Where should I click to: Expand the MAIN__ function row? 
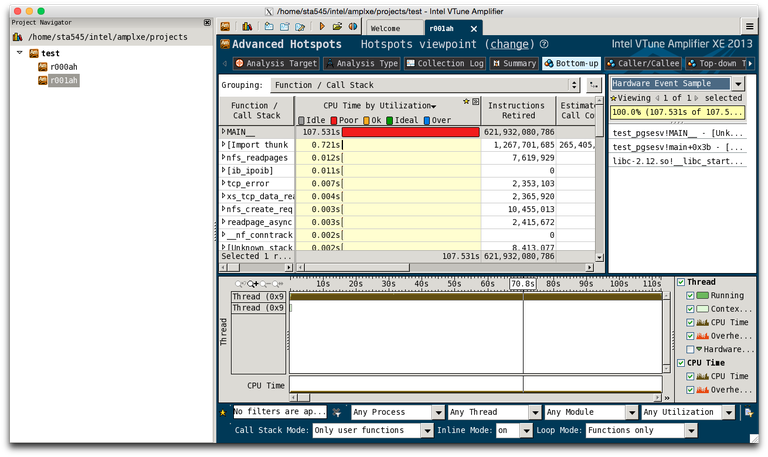click(x=223, y=132)
